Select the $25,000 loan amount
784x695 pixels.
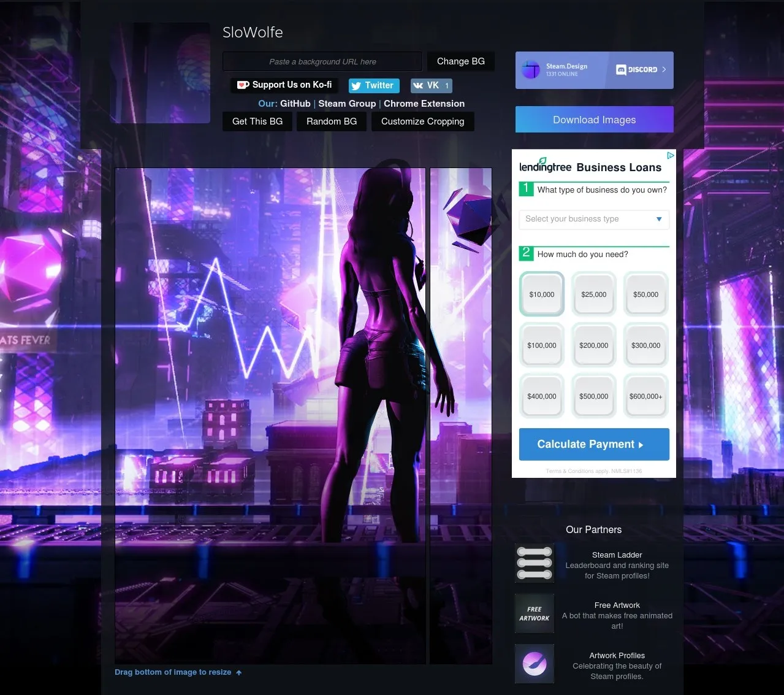coord(594,294)
